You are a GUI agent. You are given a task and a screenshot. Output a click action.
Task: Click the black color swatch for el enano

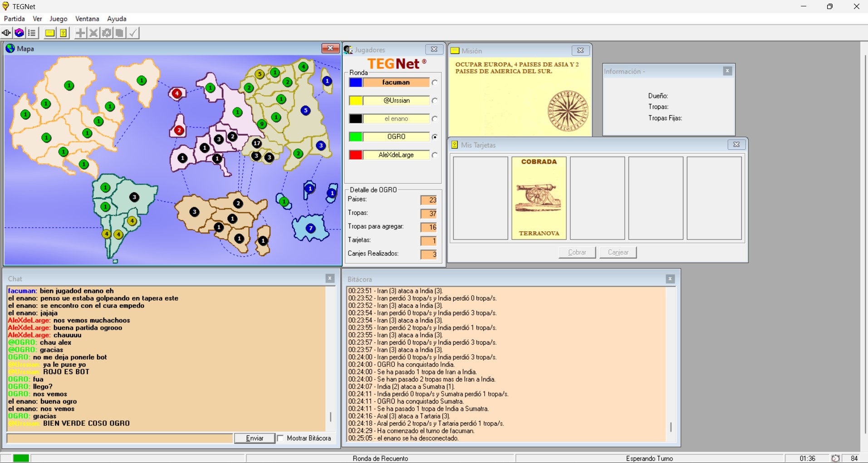355,119
